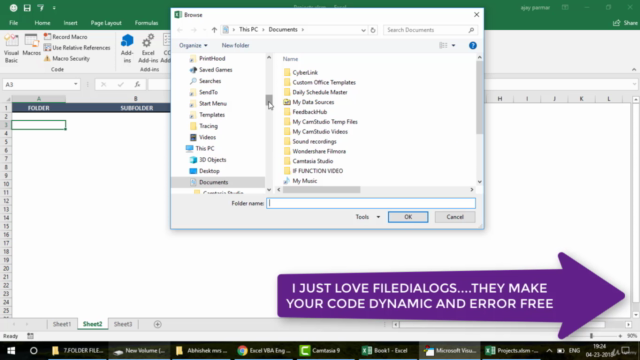Toggle Use Relative References option

tap(77, 48)
